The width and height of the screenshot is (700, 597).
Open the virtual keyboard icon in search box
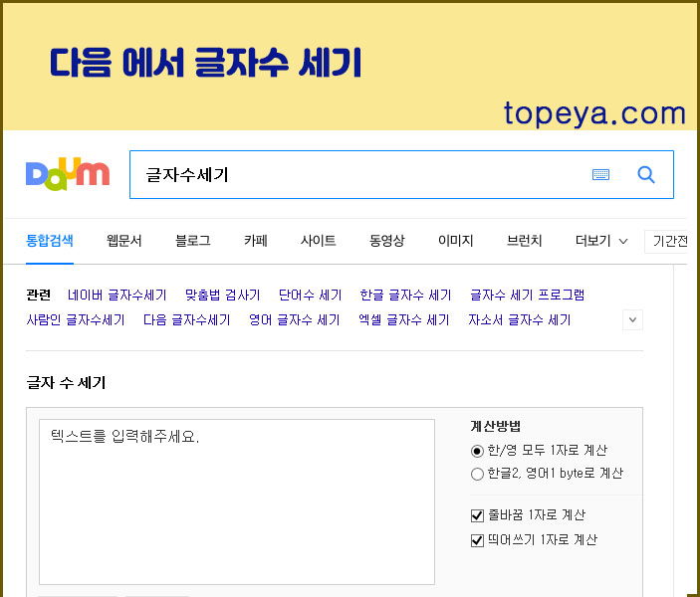[x=600, y=174]
